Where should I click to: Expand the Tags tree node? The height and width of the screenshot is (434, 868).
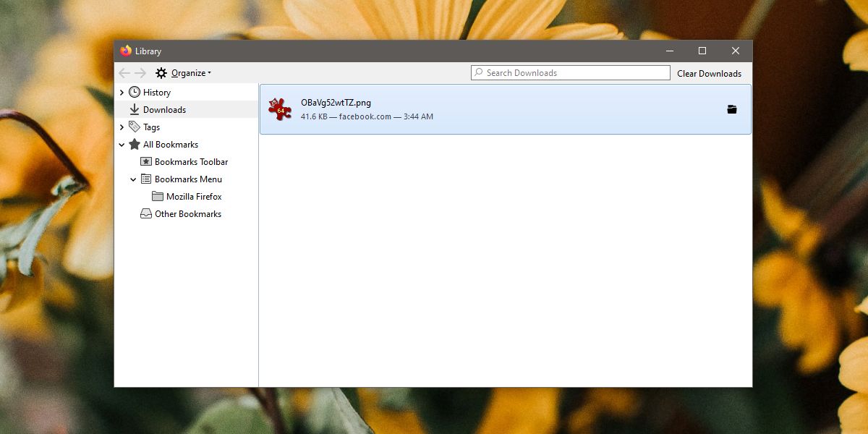tap(122, 127)
